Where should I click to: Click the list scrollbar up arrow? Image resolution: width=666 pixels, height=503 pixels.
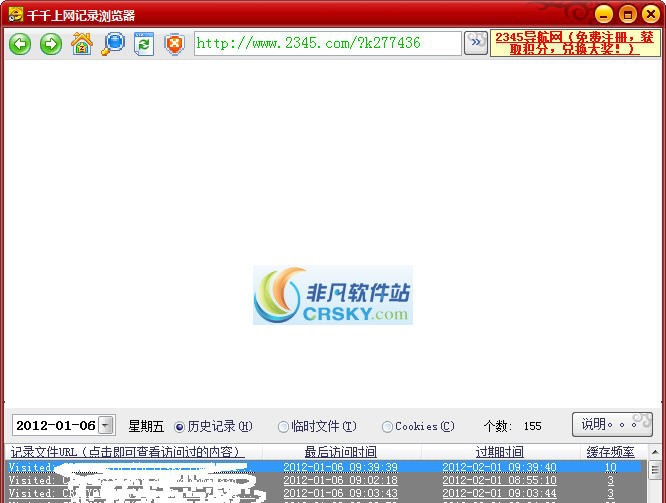(x=655, y=452)
